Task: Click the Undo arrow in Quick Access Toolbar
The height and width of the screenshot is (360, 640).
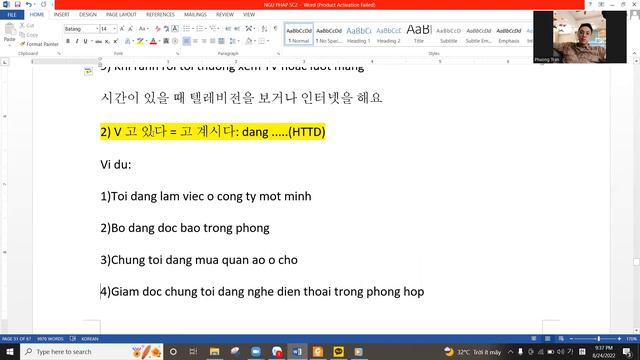Action: coord(29,4)
